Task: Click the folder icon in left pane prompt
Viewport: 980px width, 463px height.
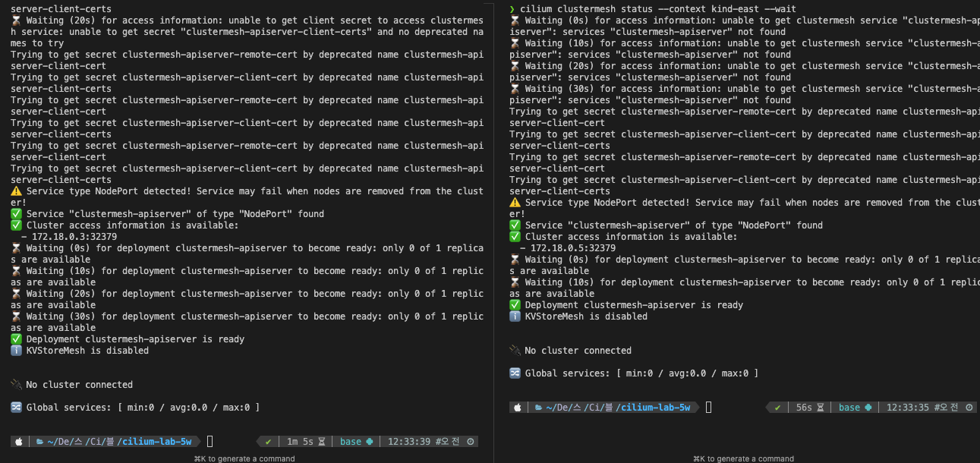Action: (x=41, y=442)
